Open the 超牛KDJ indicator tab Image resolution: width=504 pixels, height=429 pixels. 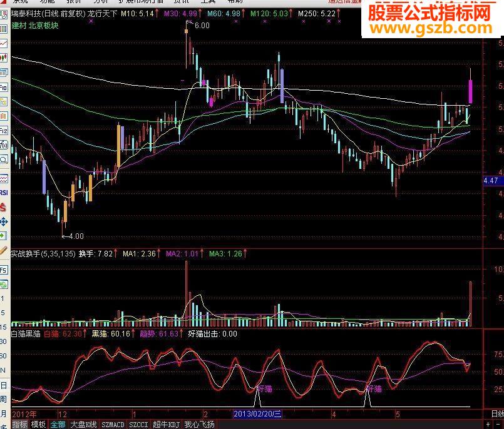(x=166, y=425)
